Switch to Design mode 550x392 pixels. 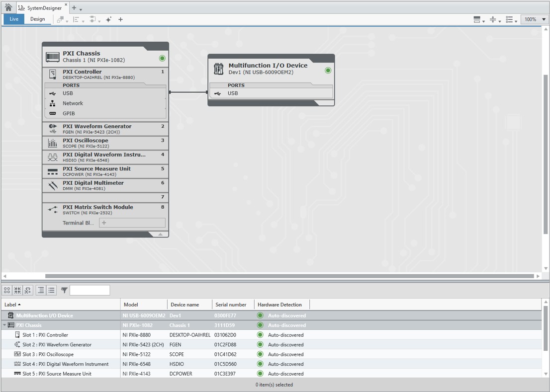point(37,19)
